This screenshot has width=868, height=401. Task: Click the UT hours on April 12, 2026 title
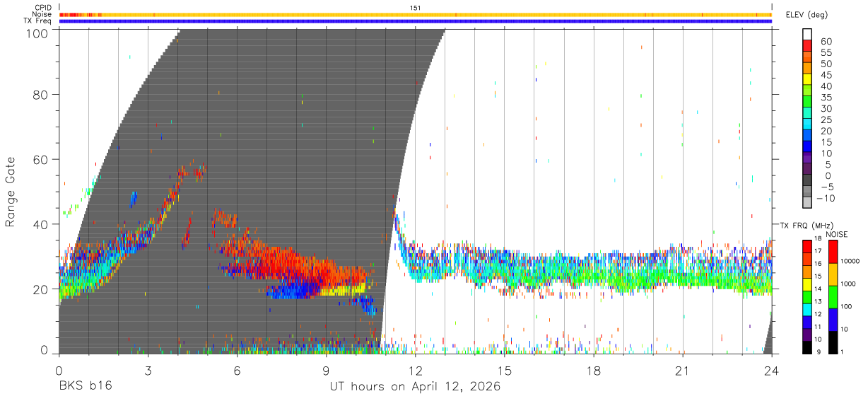coord(415,387)
